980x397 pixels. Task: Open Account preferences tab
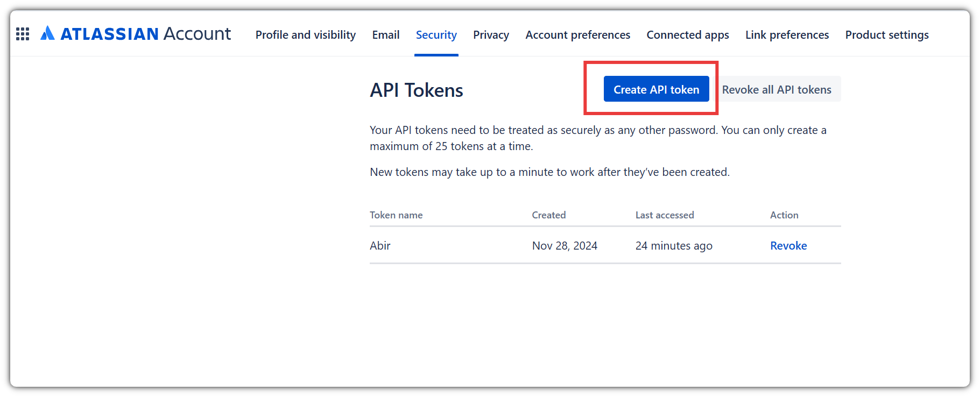(577, 35)
